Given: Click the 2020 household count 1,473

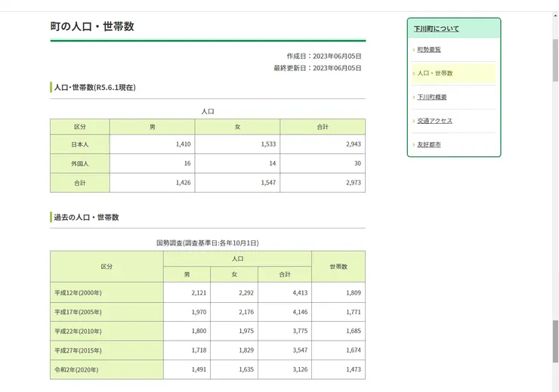Looking at the screenshot, I should (354, 369).
